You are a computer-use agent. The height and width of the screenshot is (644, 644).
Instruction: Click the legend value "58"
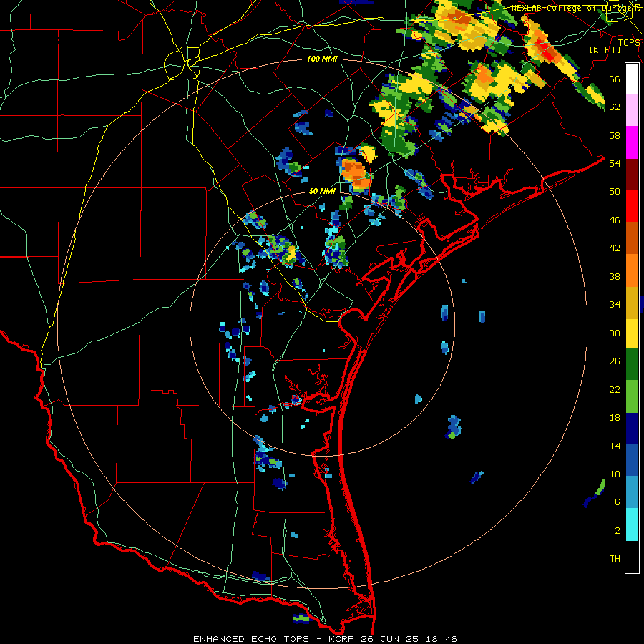615,135
